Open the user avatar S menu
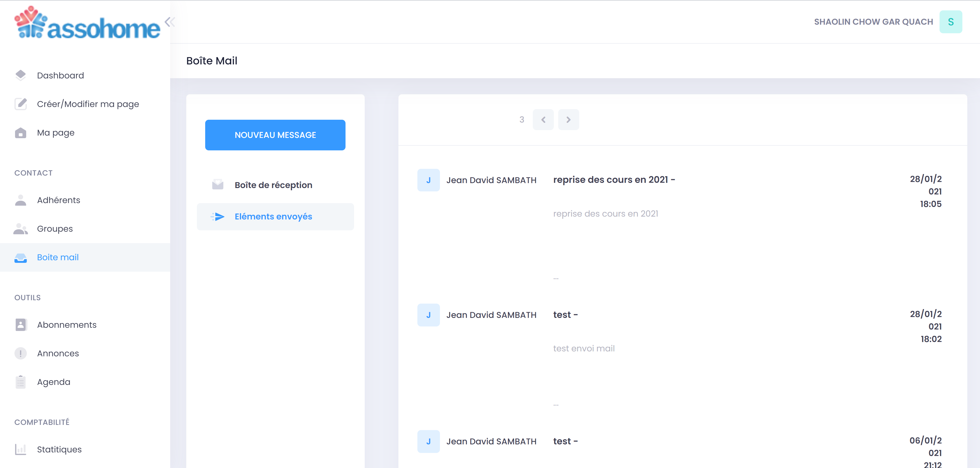 click(x=950, y=22)
